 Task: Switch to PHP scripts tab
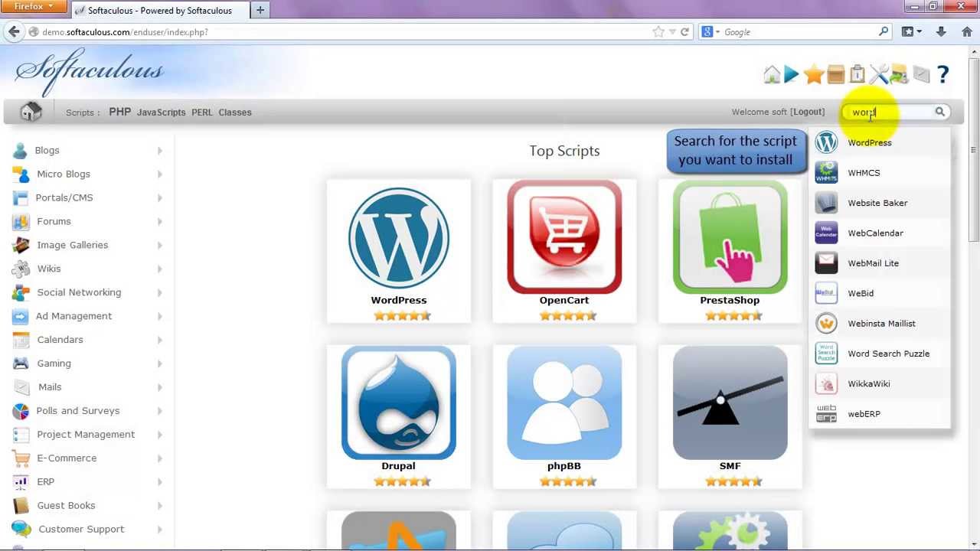click(119, 112)
